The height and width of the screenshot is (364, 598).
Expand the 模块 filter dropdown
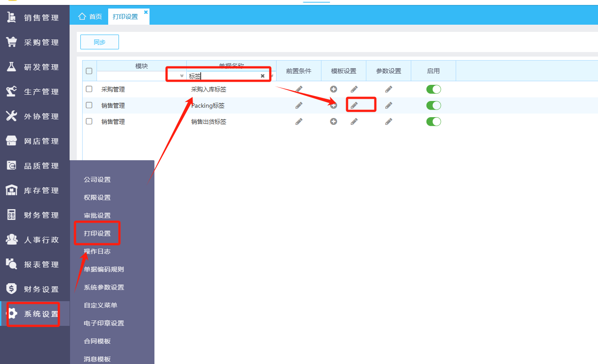click(x=182, y=76)
